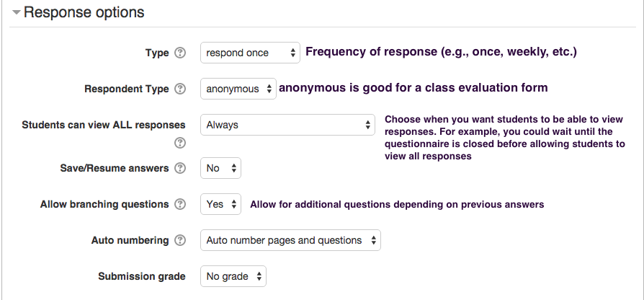Click the Save/Resume answers label text
The width and height of the screenshot is (644, 300).
tap(115, 168)
